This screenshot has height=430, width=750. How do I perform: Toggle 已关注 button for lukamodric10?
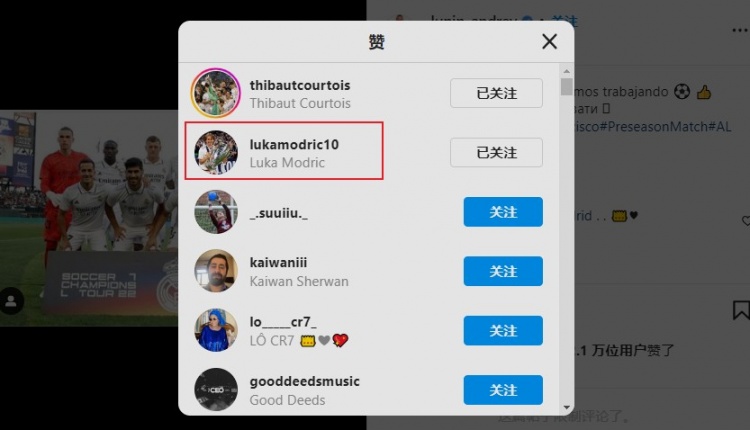pyautogui.click(x=496, y=153)
